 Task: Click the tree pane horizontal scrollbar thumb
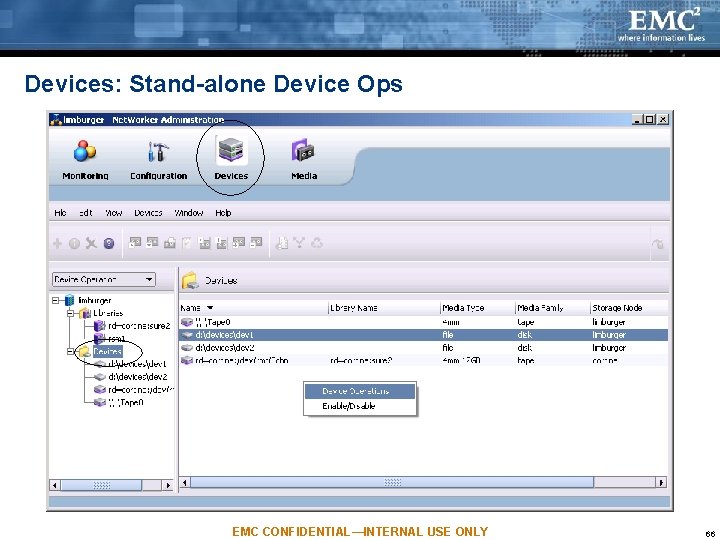coord(101,485)
